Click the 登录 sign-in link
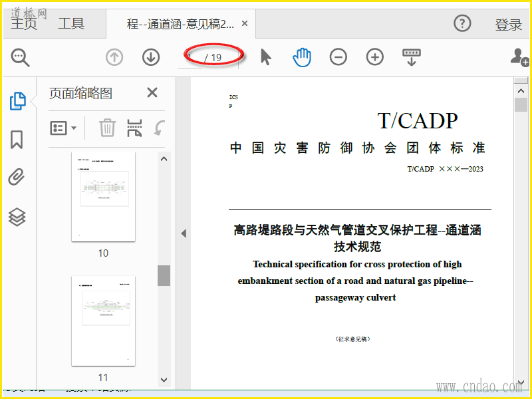Screen dimensions: 532x399 pyautogui.click(x=508, y=25)
